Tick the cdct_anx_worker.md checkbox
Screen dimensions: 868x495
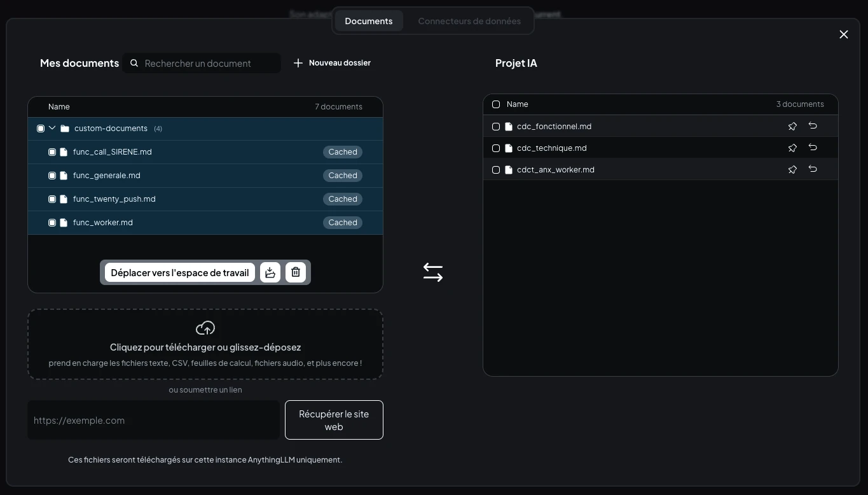pos(496,170)
